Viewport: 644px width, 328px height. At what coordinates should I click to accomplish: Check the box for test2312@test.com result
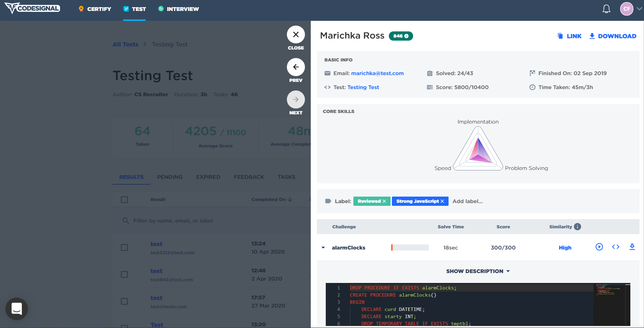(x=125, y=247)
